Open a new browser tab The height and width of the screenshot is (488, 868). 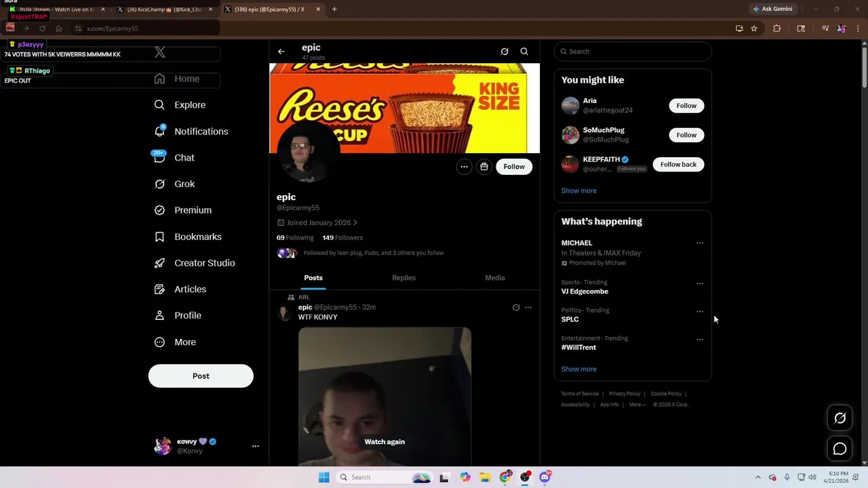pos(334,9)
